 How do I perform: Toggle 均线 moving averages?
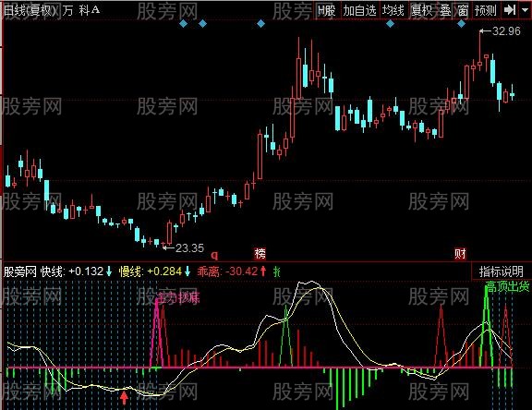point(393,10)
